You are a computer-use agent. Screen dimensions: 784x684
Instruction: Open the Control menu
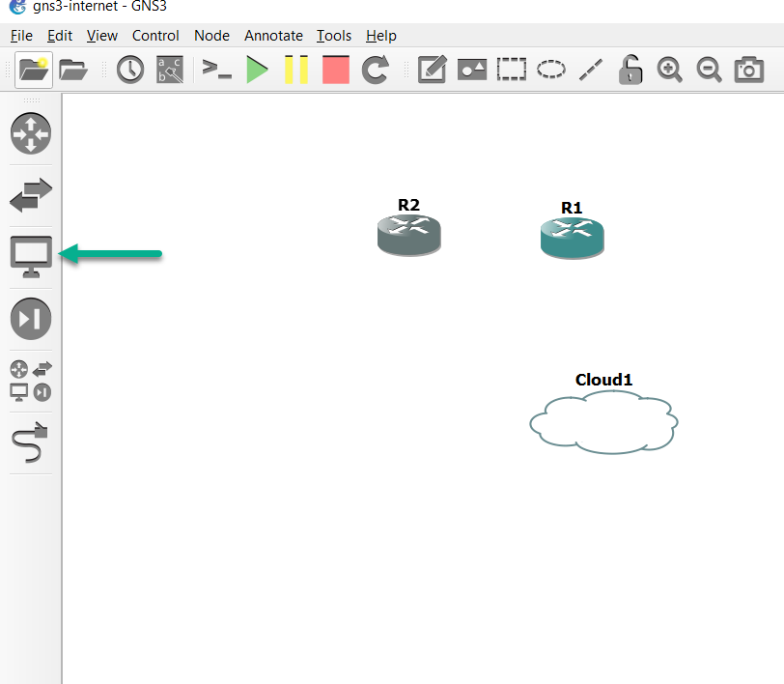155,36
